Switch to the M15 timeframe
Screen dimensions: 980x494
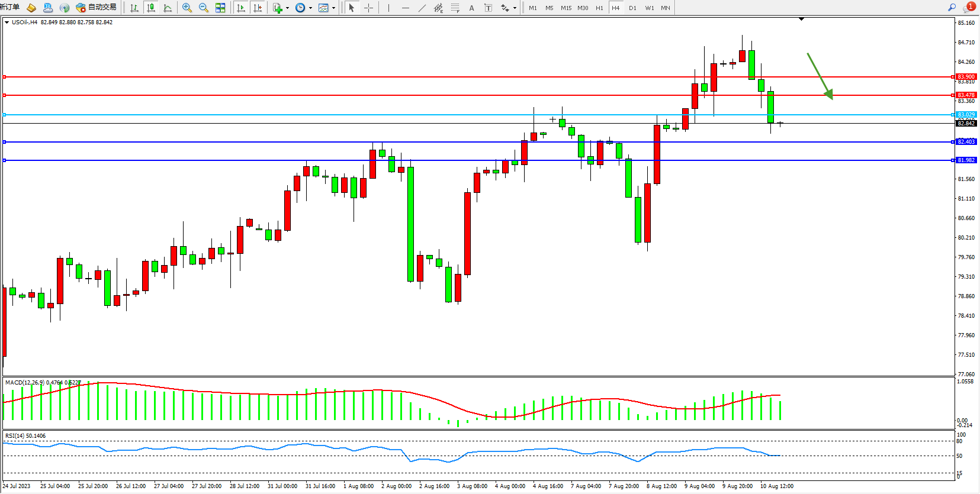(x=566, y=8)
